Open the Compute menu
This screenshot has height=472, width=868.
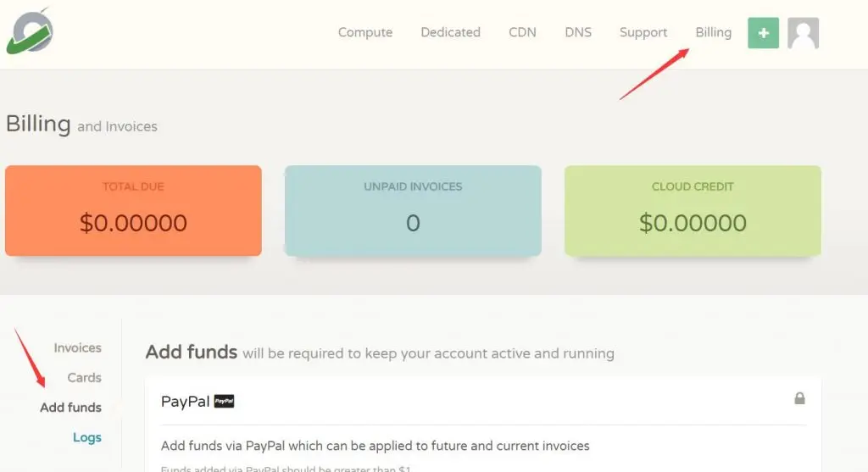[x=365, y=33]
